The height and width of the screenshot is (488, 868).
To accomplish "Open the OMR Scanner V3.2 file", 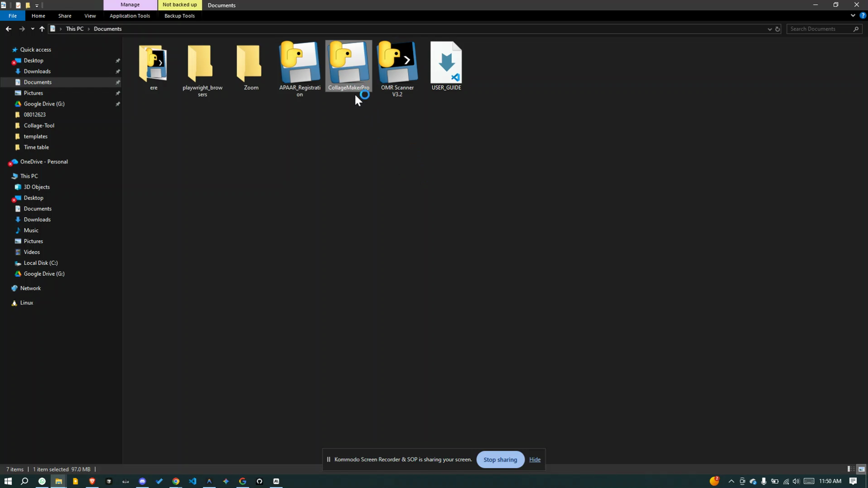I will pos(397,63).
